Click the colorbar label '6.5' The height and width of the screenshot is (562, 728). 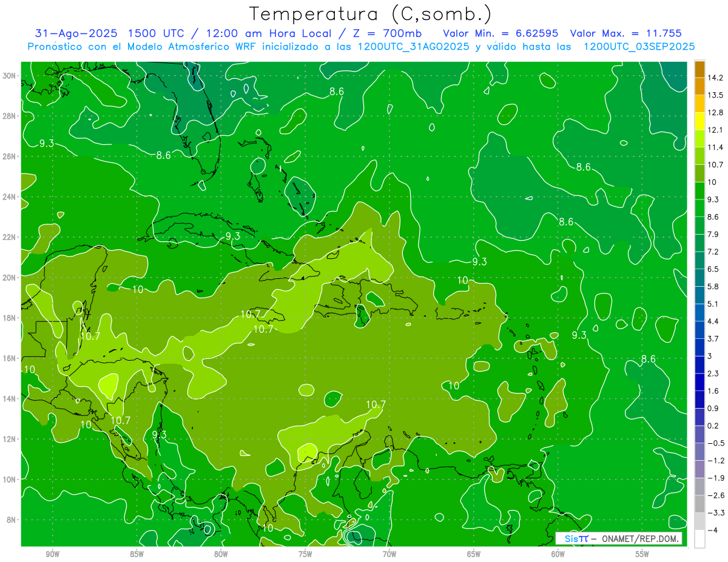(713, 269)
